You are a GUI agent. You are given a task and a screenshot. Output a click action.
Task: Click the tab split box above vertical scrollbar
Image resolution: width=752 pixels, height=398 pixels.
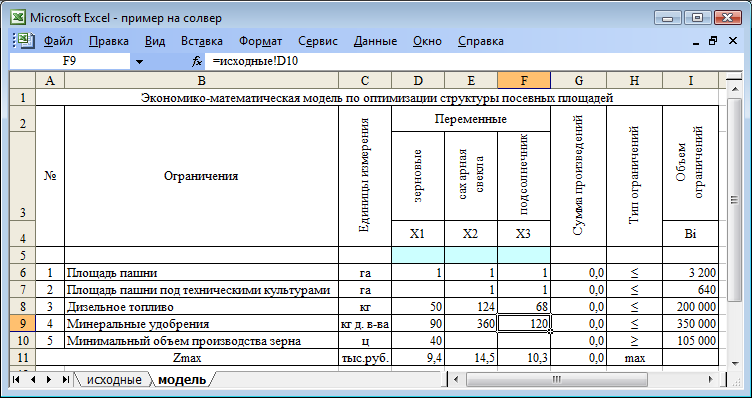coord(734,78)
